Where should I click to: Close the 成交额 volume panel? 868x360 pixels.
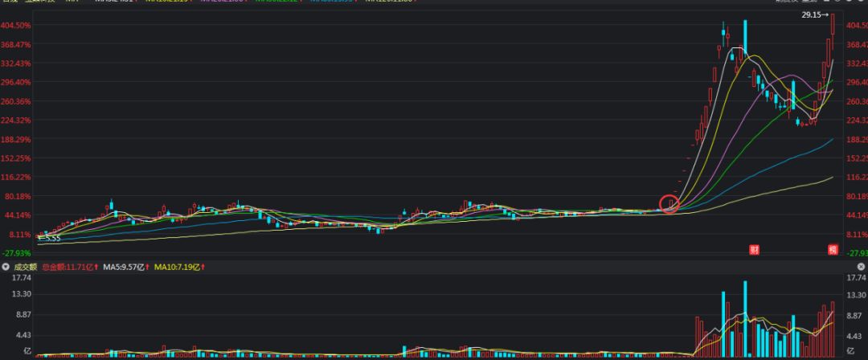pos(861,267)
